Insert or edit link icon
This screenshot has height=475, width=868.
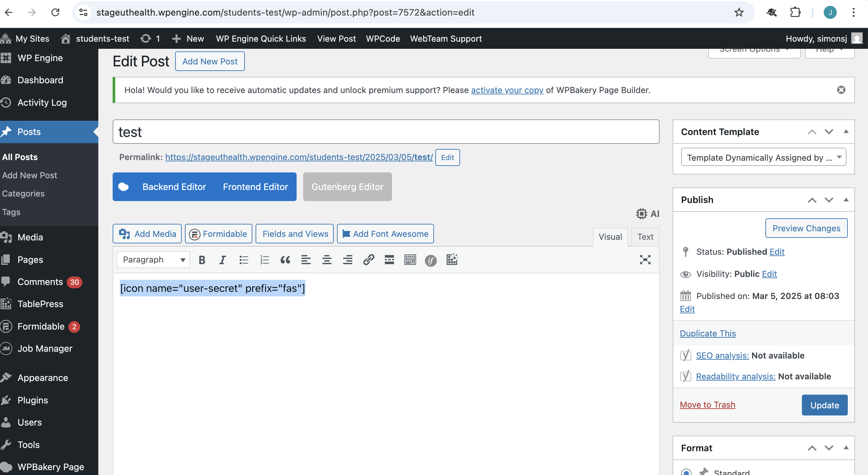point(369,260)
